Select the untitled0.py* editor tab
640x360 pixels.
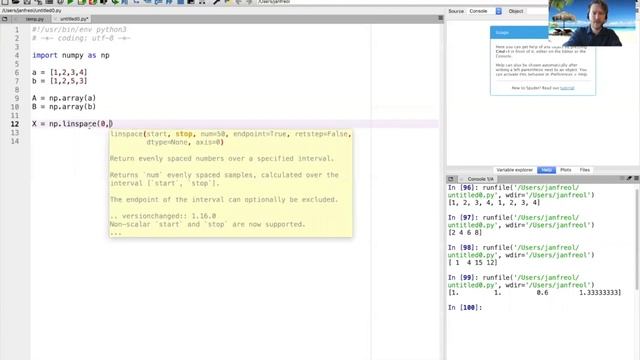[x=71, y=19]
